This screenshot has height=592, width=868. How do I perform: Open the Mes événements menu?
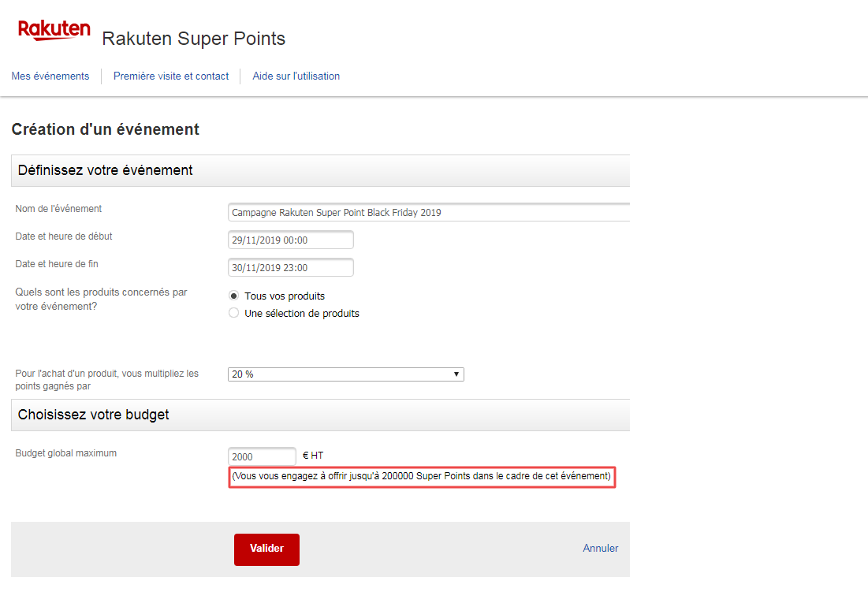point(50,76)
